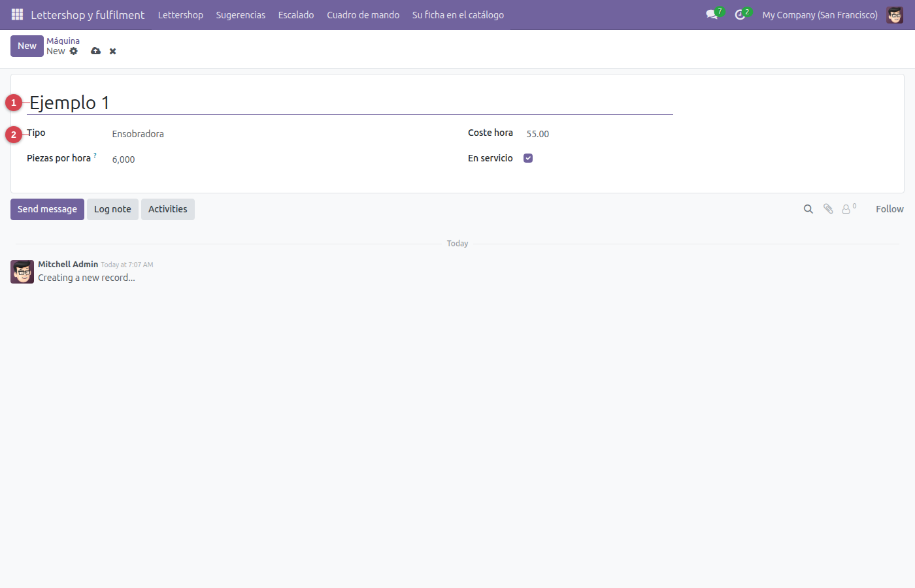Open the Sugerencias menu
915x588 pixels.
click(x=241, y=14)
